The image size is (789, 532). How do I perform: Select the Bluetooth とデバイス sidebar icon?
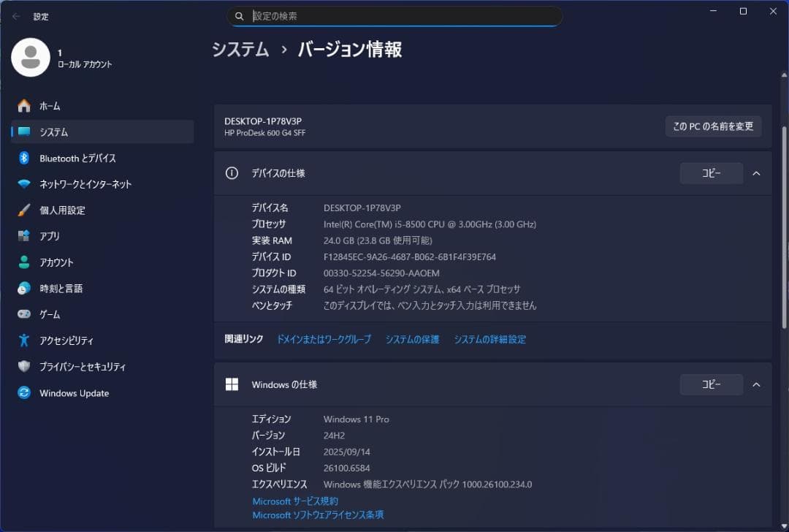[x=24, y=158]
